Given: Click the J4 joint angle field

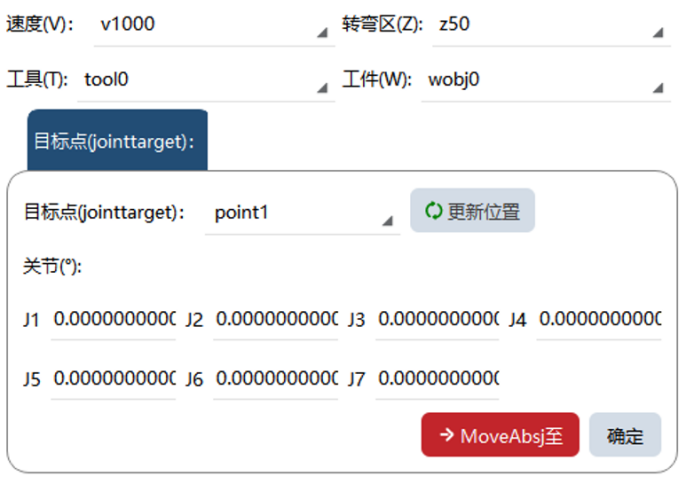Looking at the screenshot, I should pyautogui.click(x=599, y=320).
